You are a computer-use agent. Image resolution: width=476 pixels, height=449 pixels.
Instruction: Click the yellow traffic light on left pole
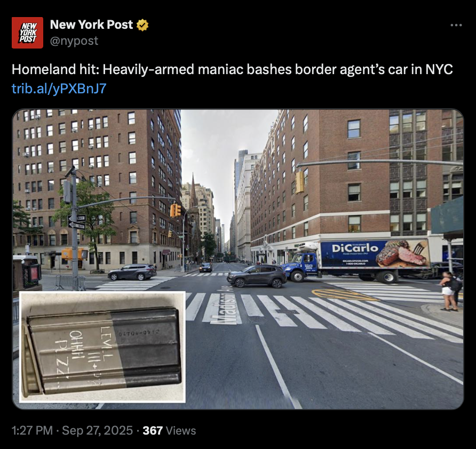click(x=176, y=210)
